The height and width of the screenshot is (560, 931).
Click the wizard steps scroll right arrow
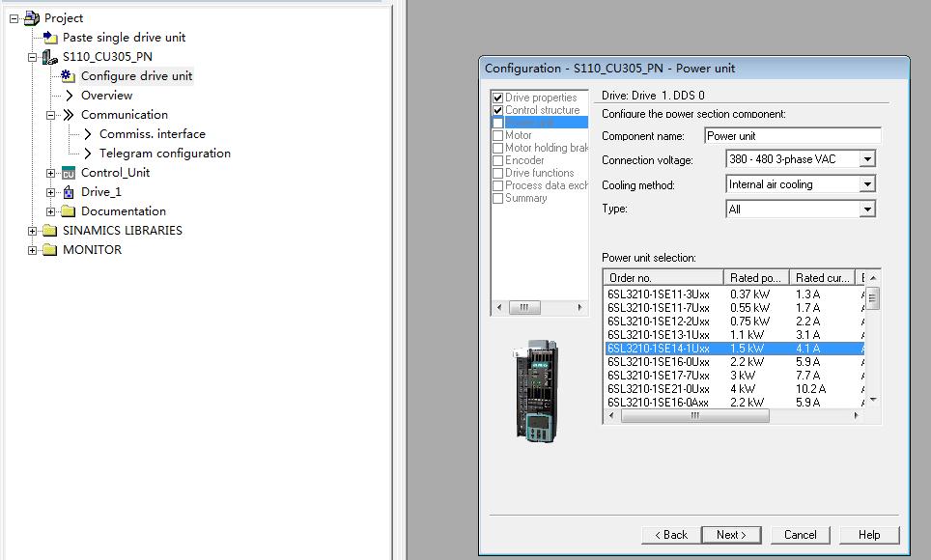(x=580, y=307)
